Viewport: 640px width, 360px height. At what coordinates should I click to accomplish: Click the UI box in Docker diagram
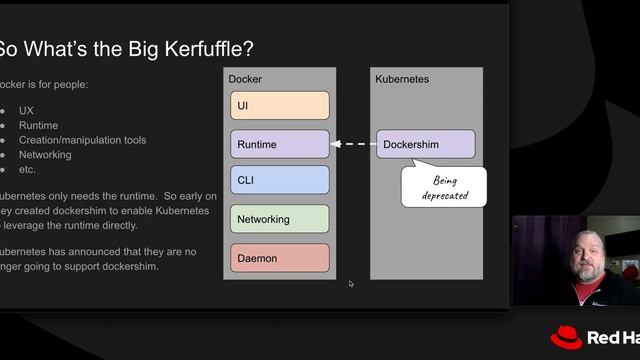point(280,105)
